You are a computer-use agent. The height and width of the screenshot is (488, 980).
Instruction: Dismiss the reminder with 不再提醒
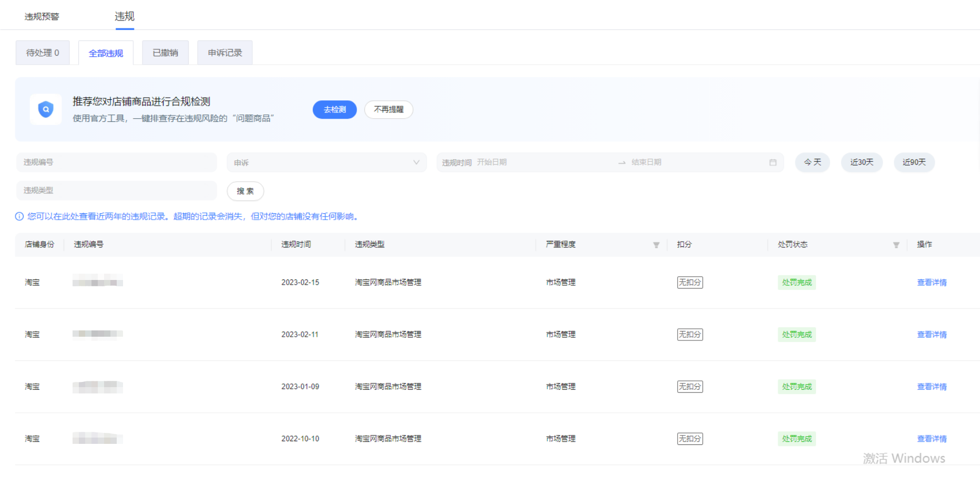pyautogui.click(x=389, y=109)
